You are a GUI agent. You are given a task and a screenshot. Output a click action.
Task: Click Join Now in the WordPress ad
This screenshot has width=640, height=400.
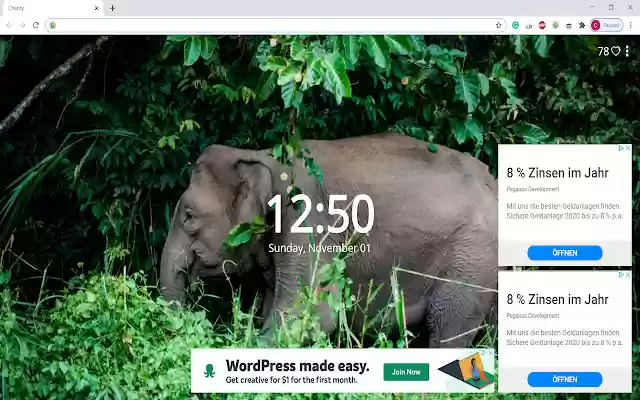406,372
